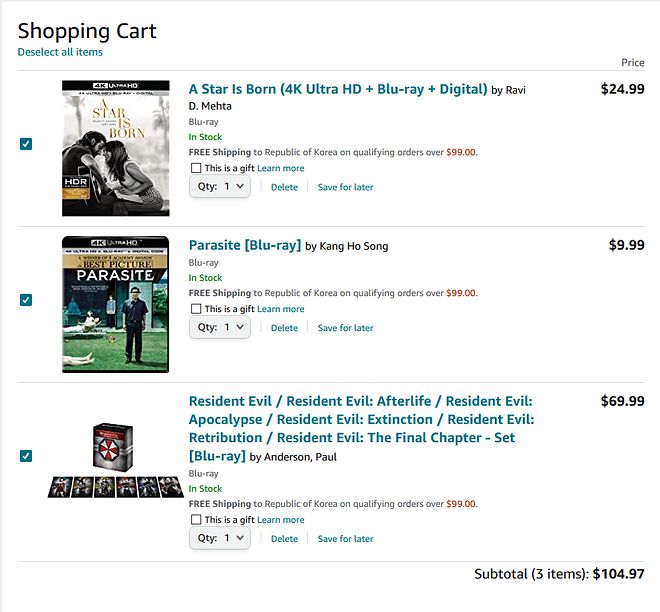Save the Resident Evil set for later
The height and width of the screenshot is (612, 660).
[x=345, y=539]
